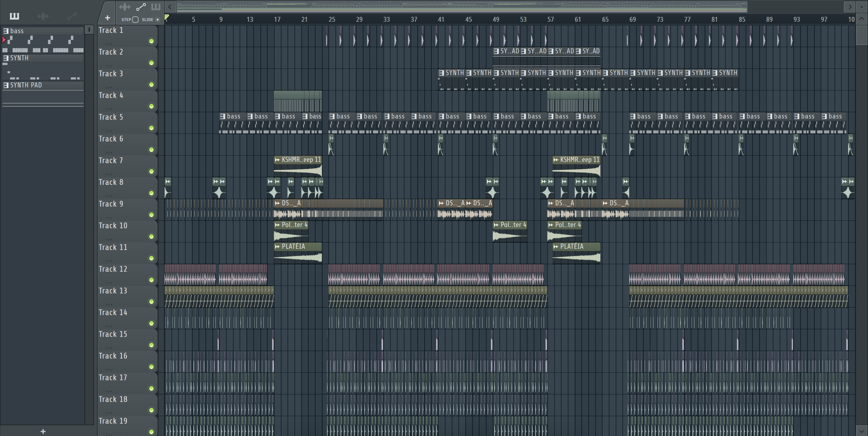Open menu icon of first Pol..ter 4 clip

point(277,225)
